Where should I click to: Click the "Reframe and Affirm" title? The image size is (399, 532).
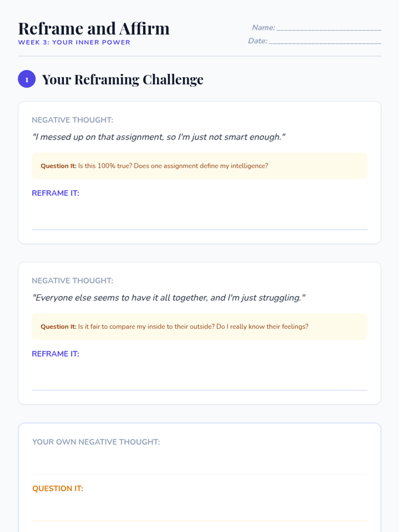94,29
